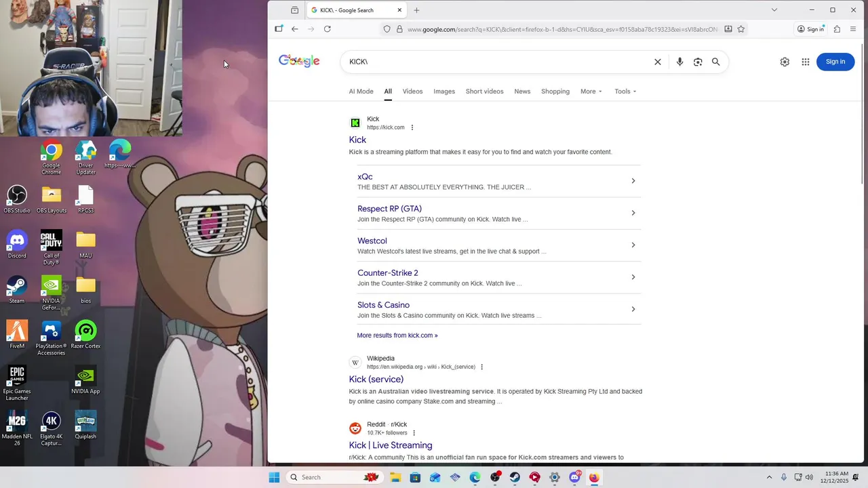Screen dimensions: 868x488
Task: Select PlayStation Accessories desktop icon
Action: [x=52, y=338]
